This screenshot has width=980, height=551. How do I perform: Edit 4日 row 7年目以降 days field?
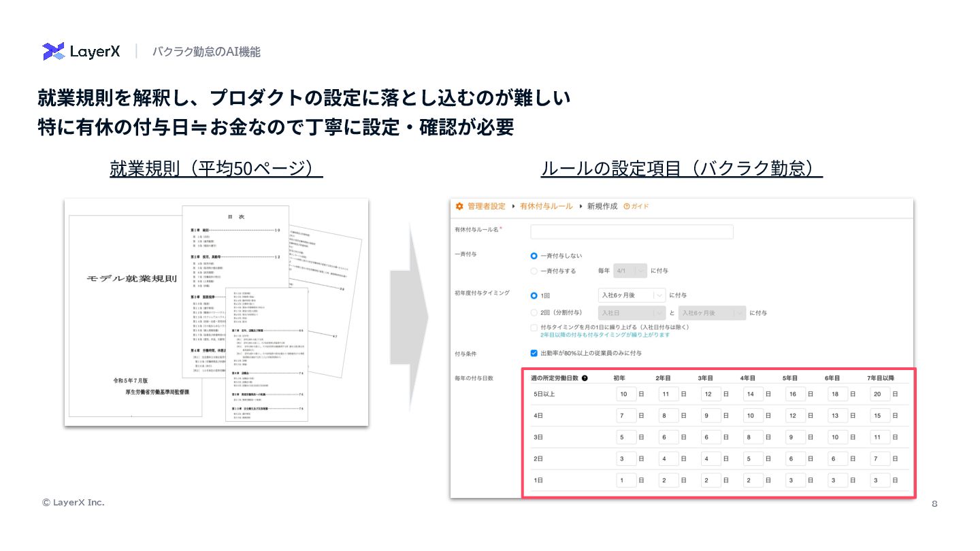(x=880, y=416)
